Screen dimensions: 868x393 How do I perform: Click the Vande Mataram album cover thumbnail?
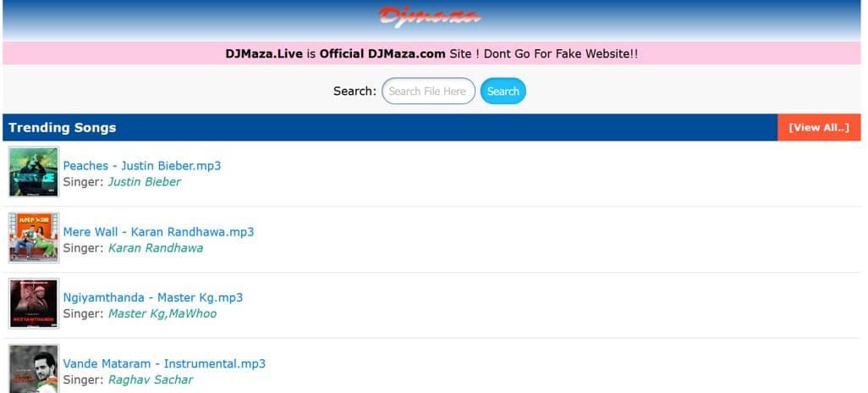(34, 369)
